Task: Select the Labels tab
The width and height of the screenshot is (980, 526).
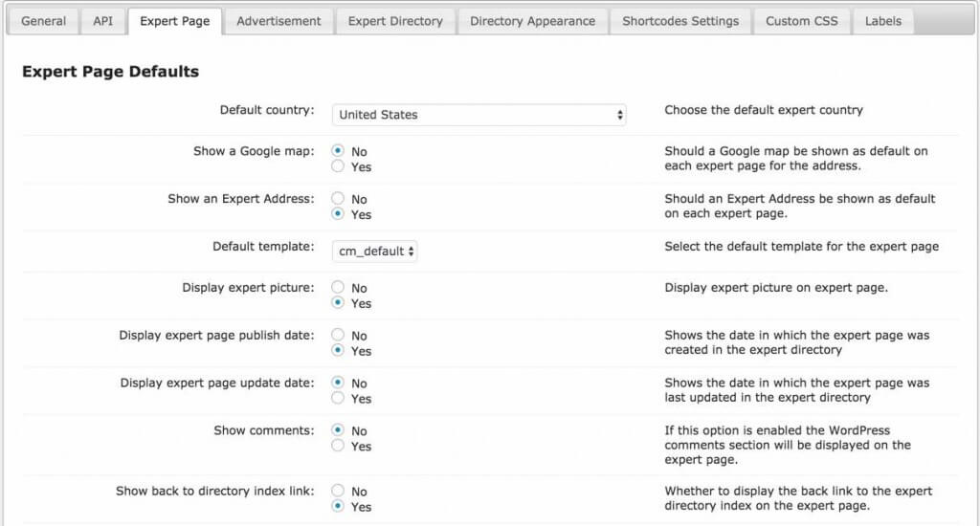Action: tap(882, 21)
